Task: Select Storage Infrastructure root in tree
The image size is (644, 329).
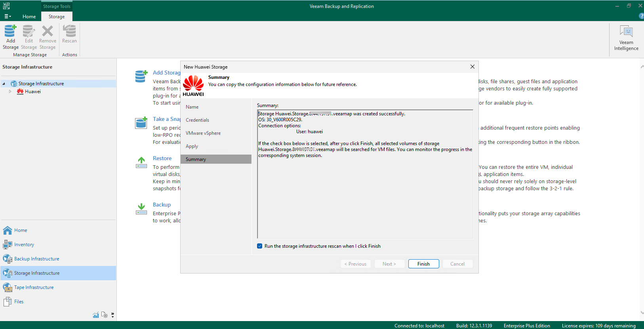Action: (41, 84)
